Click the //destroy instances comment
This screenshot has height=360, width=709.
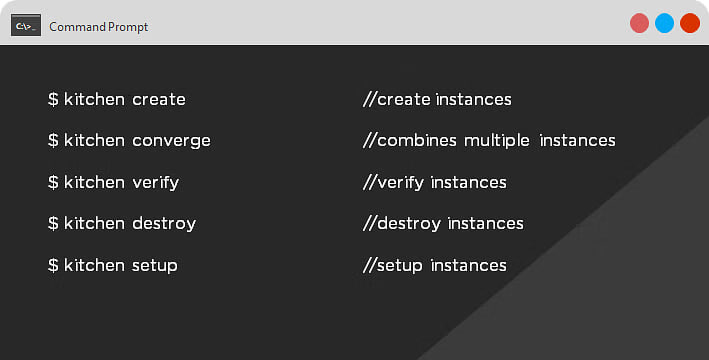pos(443,224)
